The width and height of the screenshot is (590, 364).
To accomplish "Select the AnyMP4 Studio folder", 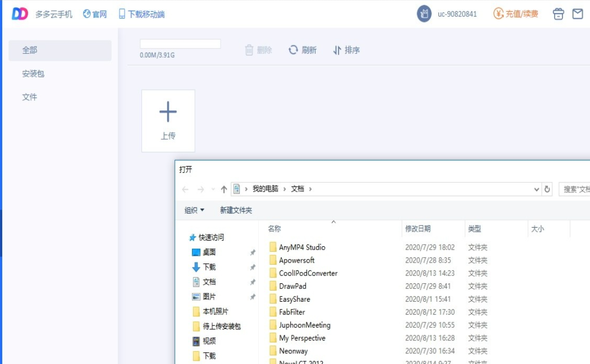I will tap(302, 247).
